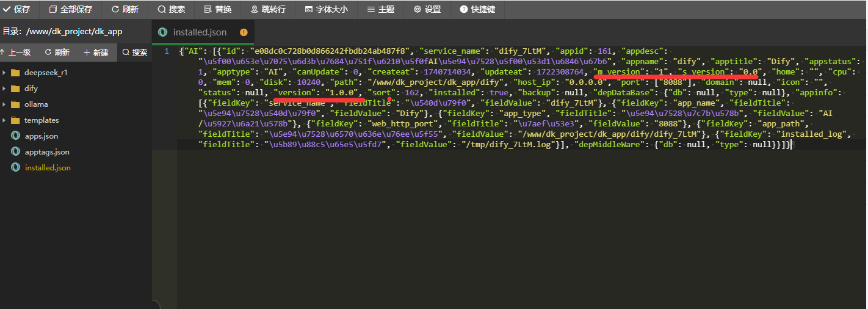Viewport: 868px width, 309px height.
Task: Expand the templates folder
Action: tap(4, 120)
